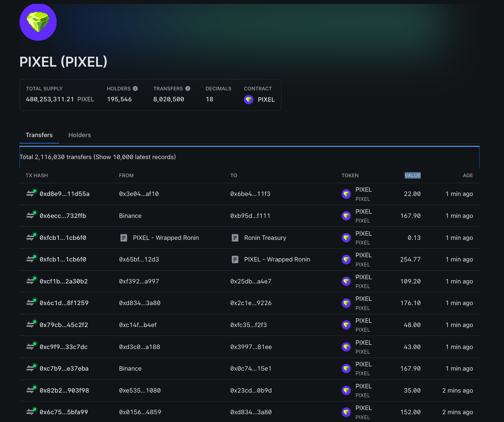
Task: Click transfer icon for tx 0x6ecc...732ffb
Action: tap(32, 215)
